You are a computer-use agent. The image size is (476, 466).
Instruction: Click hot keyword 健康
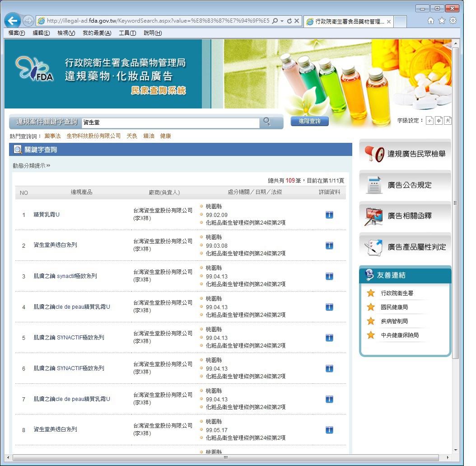[165, 136]
